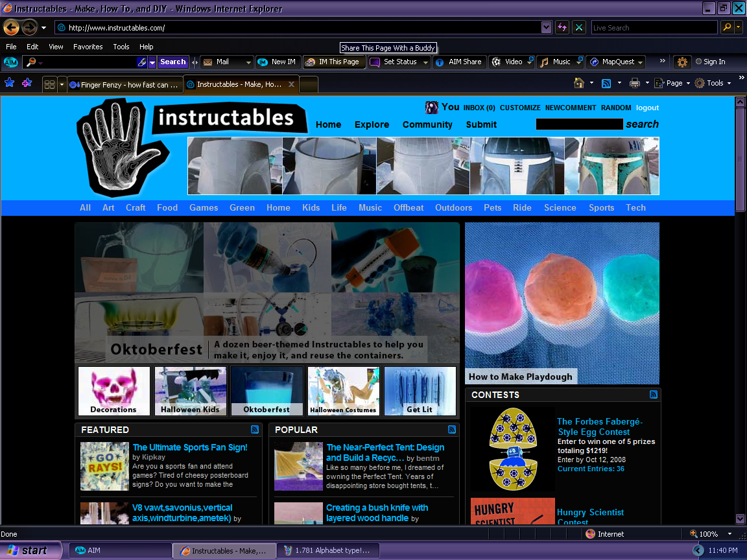Click the Live Search magnifier button
The width and height of the screenshot is (747, 560).
point(726,28)
